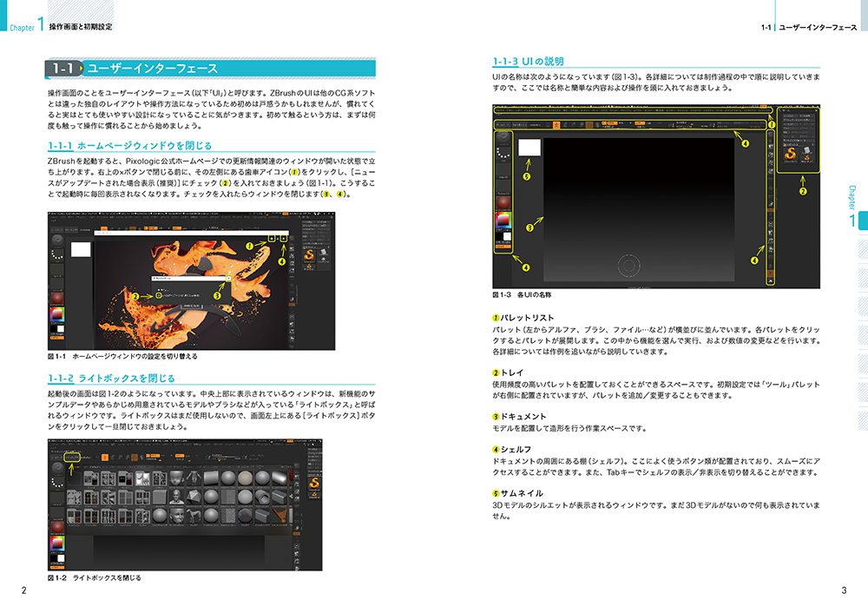The width and height of the screenshot is (868, 613).
Task: Close the homepage window with the x button
Action: pyautogui.click(x=284, y=237)
